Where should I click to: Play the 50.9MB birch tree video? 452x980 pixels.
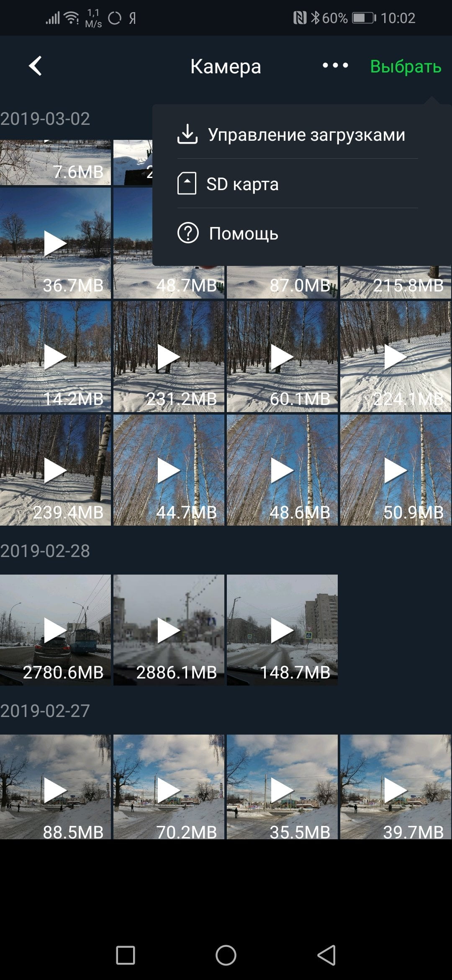(x=395, y=470)
